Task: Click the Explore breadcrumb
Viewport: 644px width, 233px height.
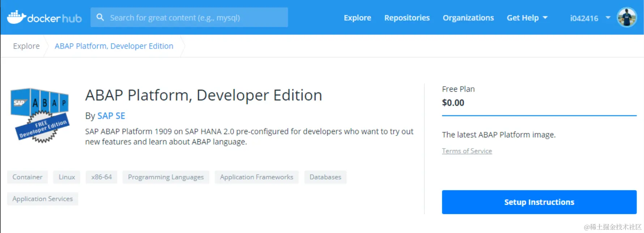Action: 26,46
